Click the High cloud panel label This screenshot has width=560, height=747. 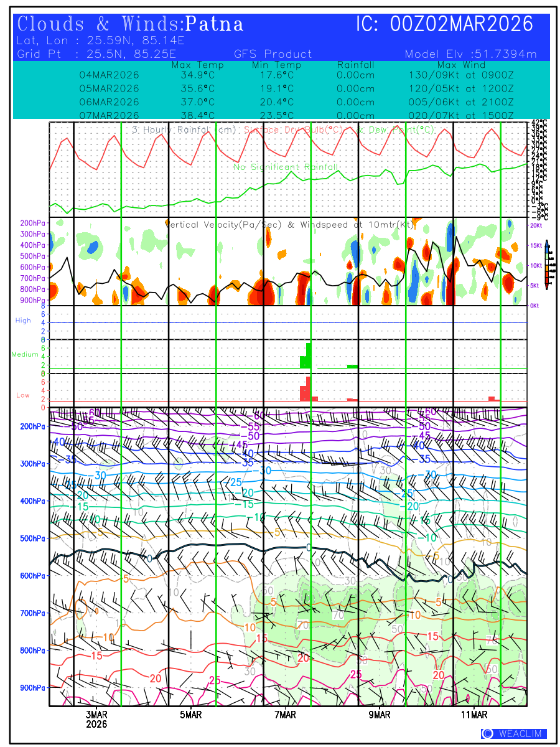tap(23, 321)
